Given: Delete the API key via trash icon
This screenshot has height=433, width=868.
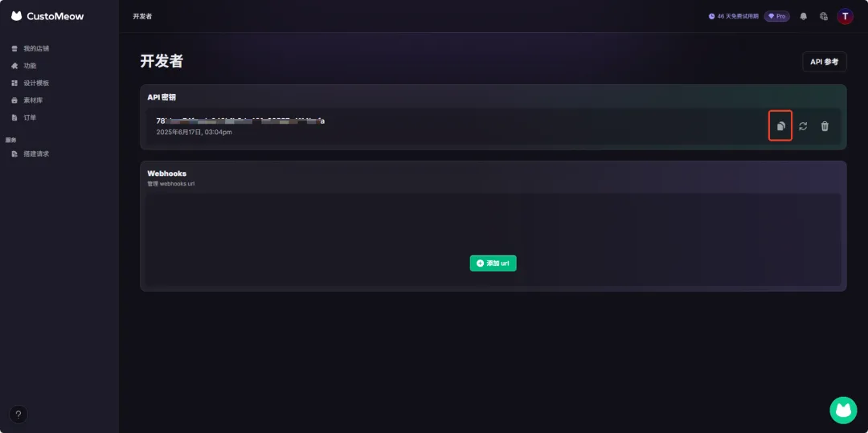Looking at the screenshot, I should coord(825,126).
